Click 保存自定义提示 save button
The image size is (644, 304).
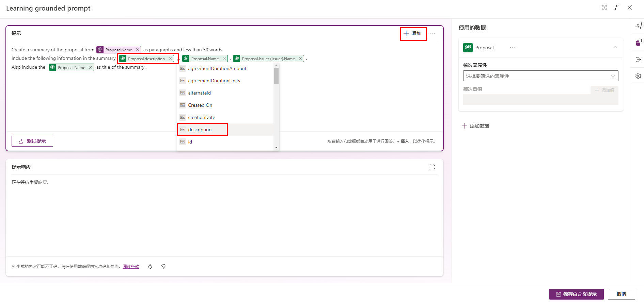576,294
